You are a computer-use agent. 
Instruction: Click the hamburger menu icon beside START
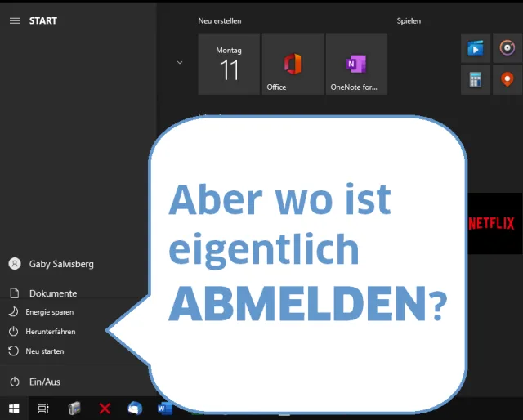pos(15,20)
